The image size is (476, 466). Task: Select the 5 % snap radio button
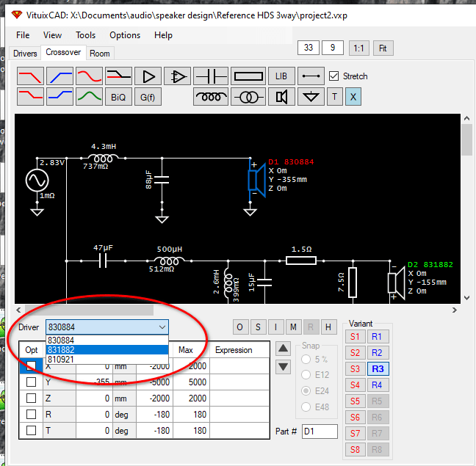[x=306, y=360]
